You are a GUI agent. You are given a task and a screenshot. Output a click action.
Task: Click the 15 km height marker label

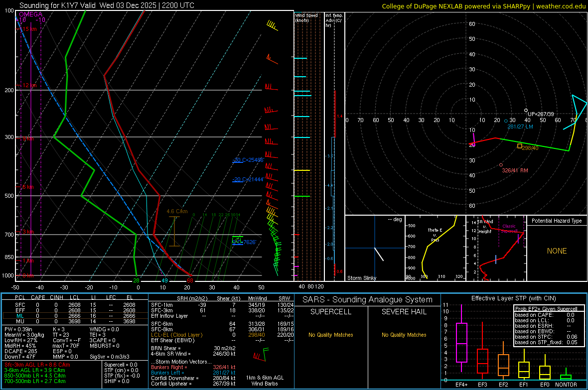[x=29, y=29]
